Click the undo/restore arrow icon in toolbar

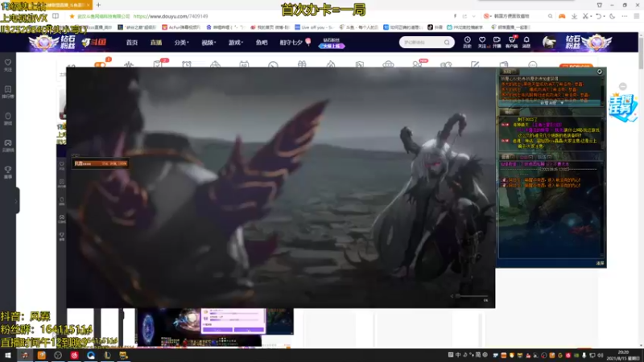coord(598,16)
